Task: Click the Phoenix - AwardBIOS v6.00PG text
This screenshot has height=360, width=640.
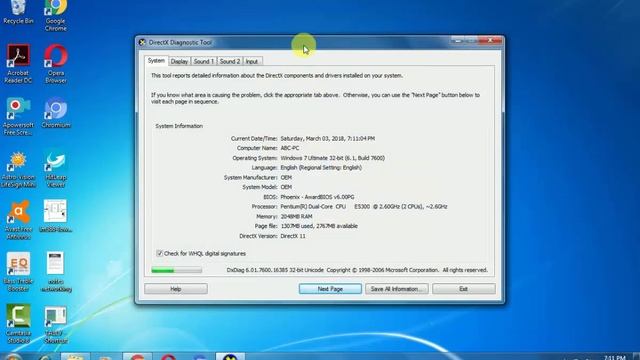Action: coord(318,197)
